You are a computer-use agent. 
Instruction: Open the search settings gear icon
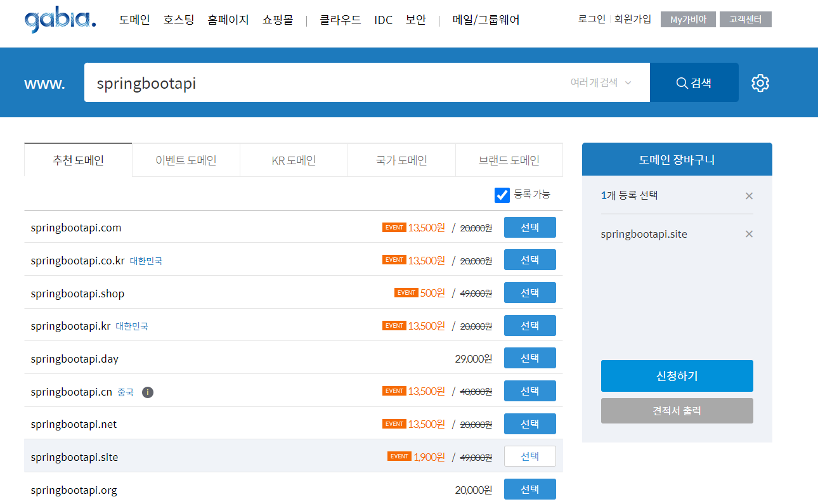click(x=760, y=83)
